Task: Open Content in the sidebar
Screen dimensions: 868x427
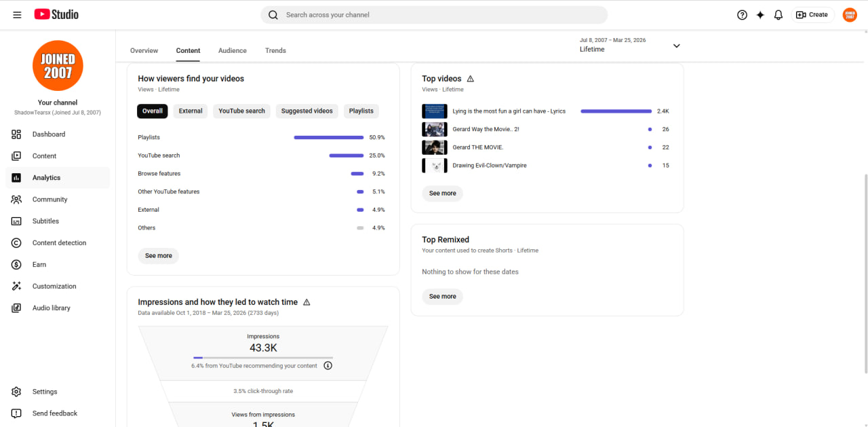Action: pyautogui.click(x=58, y=156)
